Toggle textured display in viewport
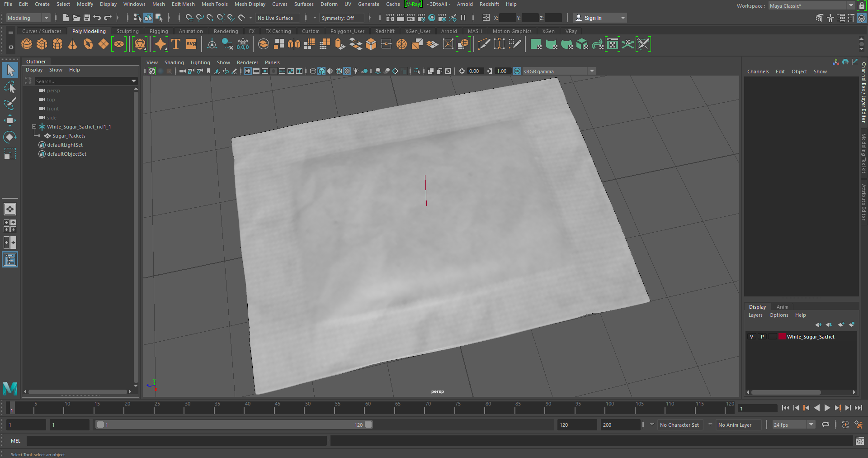The height and width of the screenshot is (458, 868). pyautogui.click(x=347, y=71)
